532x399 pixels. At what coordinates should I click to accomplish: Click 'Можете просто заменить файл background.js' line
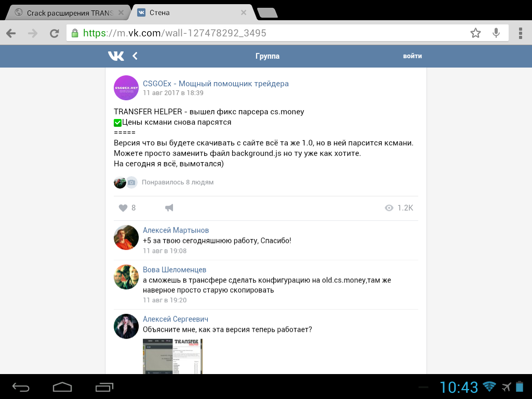[237, 153]
